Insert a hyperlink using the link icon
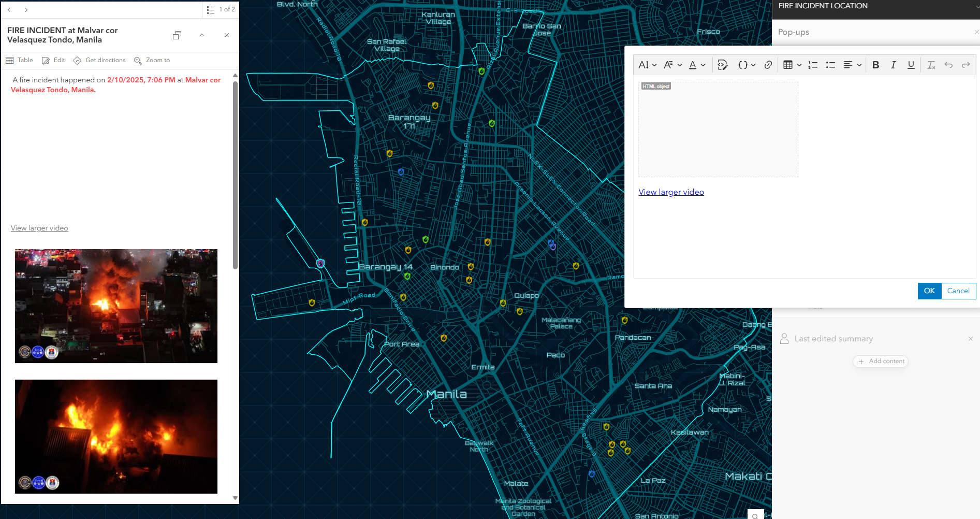The height and width of the screenshot is (519, 980). tap(768, 65)
